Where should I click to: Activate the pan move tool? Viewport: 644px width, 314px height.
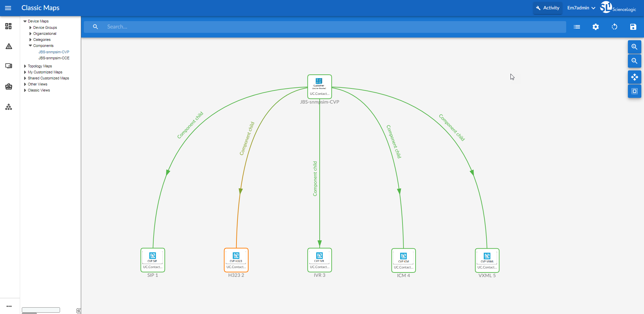click(x=635, y=77)
